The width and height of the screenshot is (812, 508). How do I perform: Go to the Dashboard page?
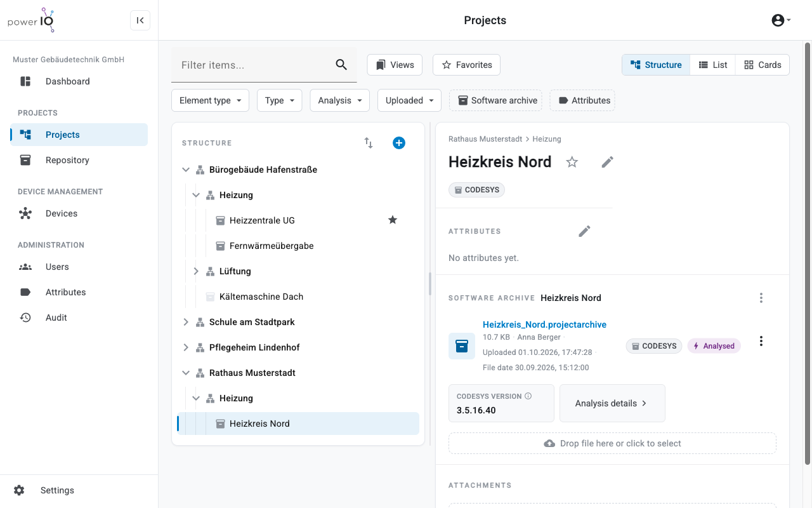coord(79,81)
